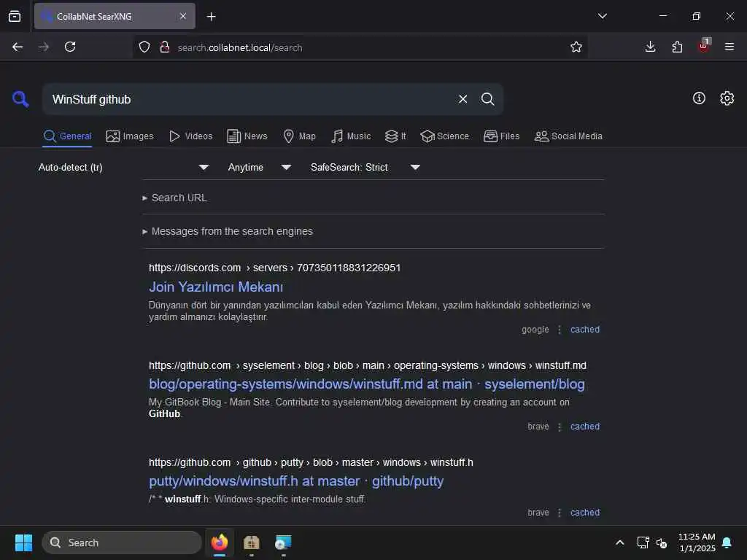Expand Messages from the search engines

tap(228, 231)
